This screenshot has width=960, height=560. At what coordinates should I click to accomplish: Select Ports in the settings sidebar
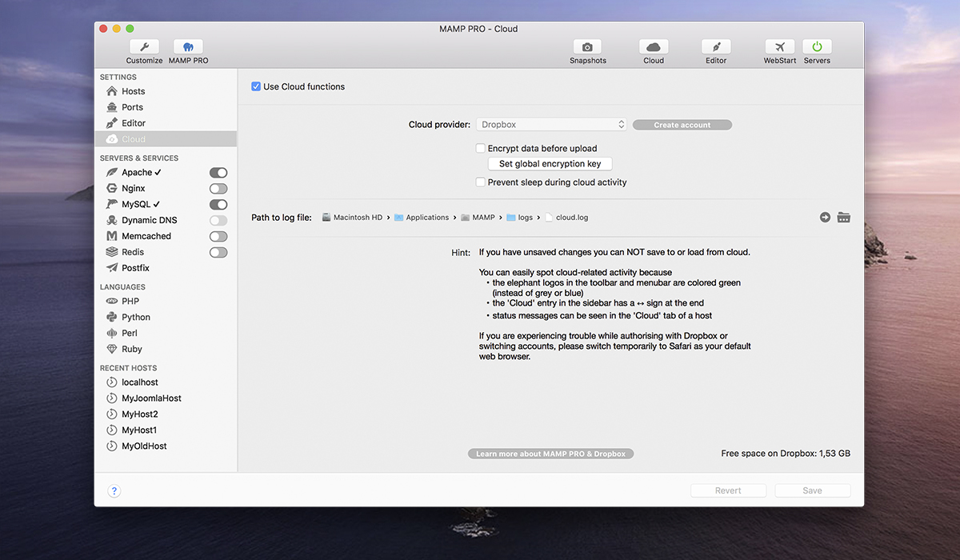coord(132,107)
